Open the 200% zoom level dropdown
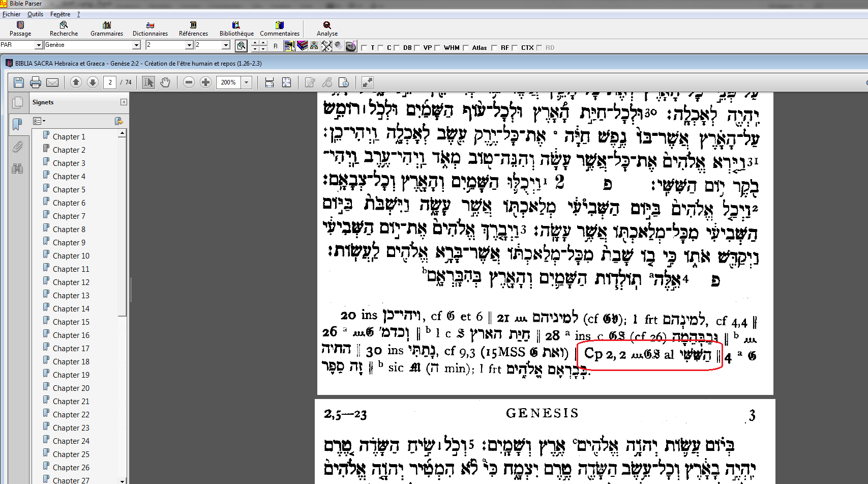The height and width of the screenshot is (484, 868). [x=247, y=82]
